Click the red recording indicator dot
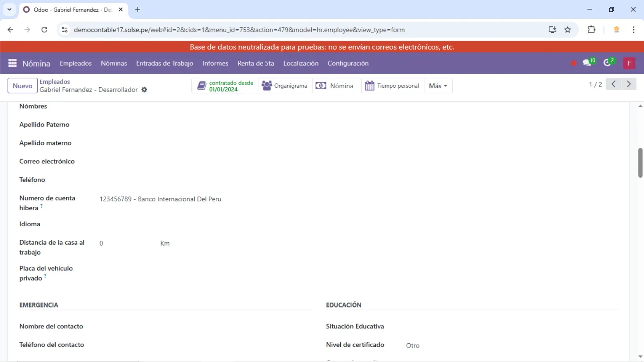Image resolution: width=644 pixels, height=362 pixels. coord(574,63)
